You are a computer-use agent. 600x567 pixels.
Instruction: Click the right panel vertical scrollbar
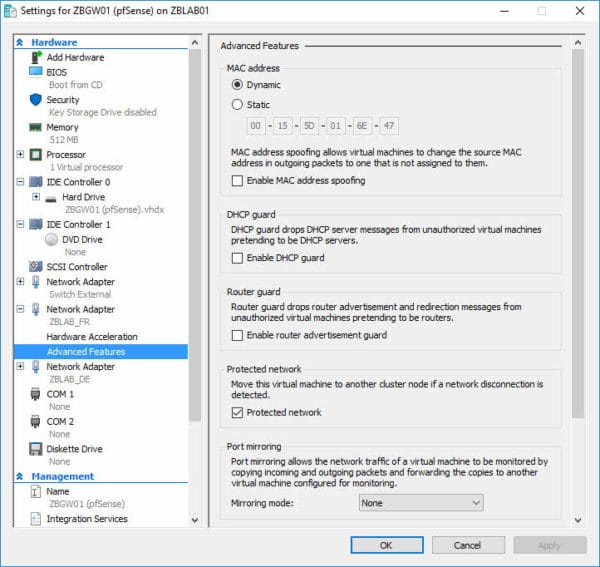click(x=577, y=230)
